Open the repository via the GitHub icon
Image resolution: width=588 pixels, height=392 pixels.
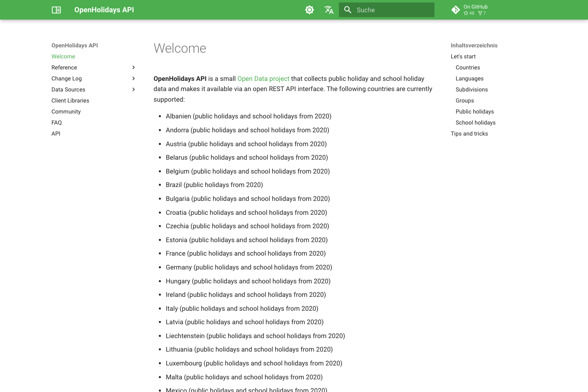coord(456,10)
